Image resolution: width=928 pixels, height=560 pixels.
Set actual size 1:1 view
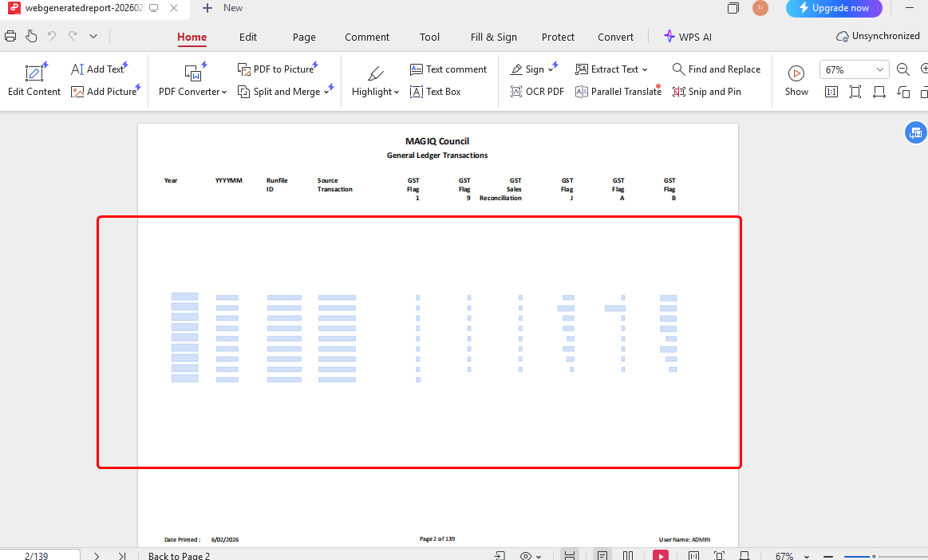(x=831, y=92)
